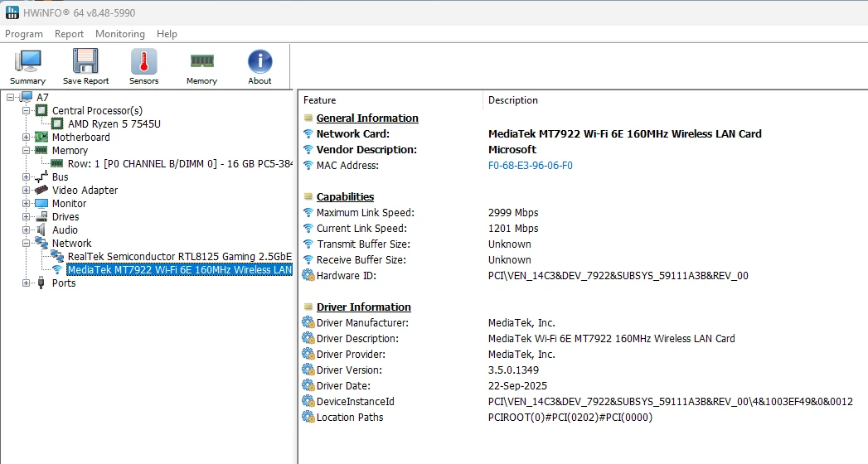Click the AMD Ryzen 5 7545U chip icon

[x=57, y=124]
